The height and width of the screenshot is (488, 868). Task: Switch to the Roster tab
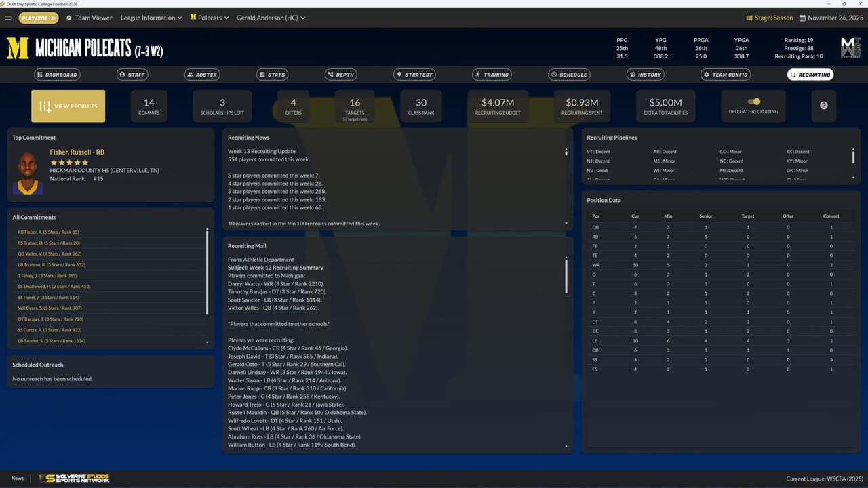coord(201,75)
